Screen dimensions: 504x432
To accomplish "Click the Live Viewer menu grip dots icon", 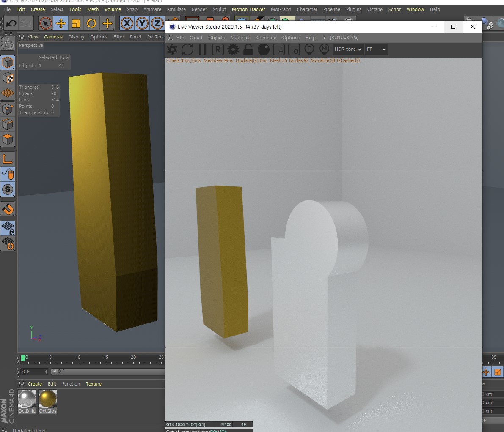I will tap(171, 38).
